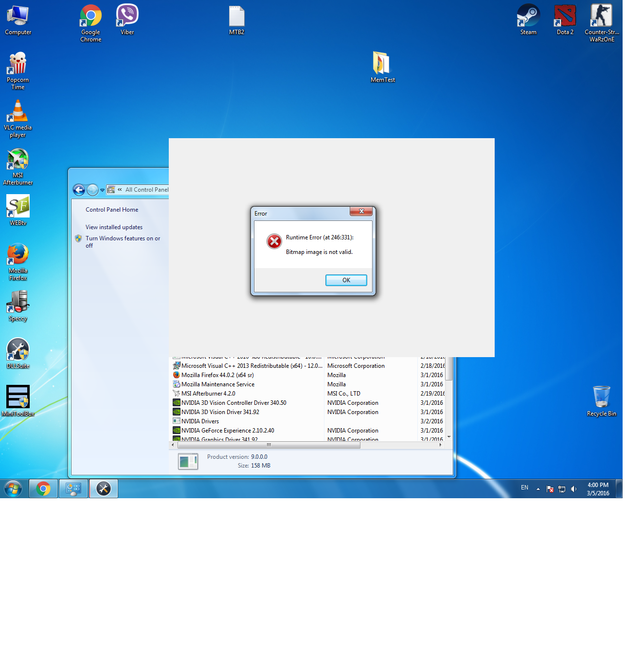The width and height of the screenshot is (644, 651).
Task: Select the DLLSuite desktop icon
Action: click(18, 353)
